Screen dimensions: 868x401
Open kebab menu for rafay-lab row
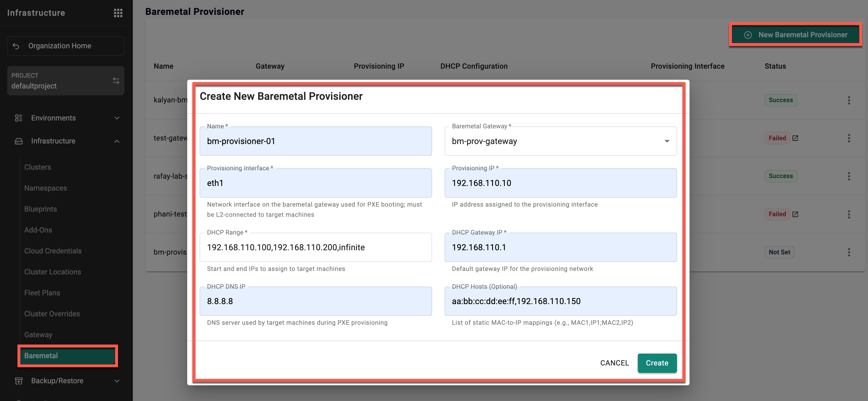pos(849,176)
